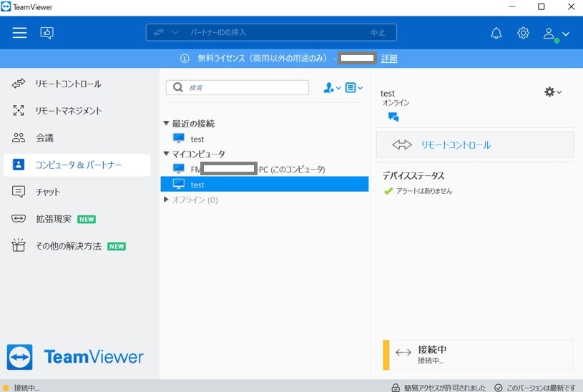Switch to リモートコントロール sidebar tab
583x392 pixels.
pos(68,84)
